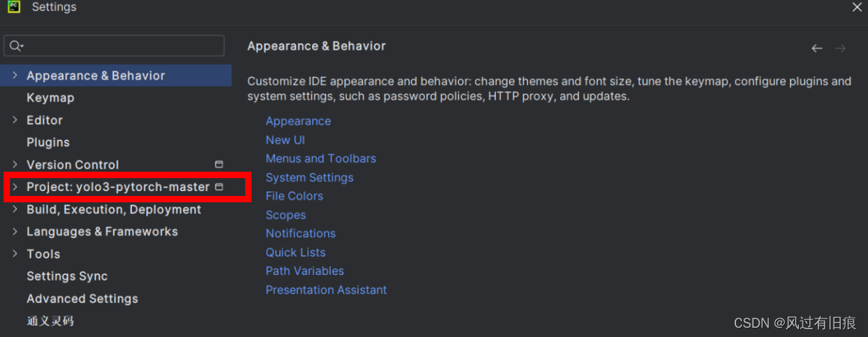This screenshot has height=337, width=868.
Task: Expand the Editor section chevron
Action: coord(15,120)
